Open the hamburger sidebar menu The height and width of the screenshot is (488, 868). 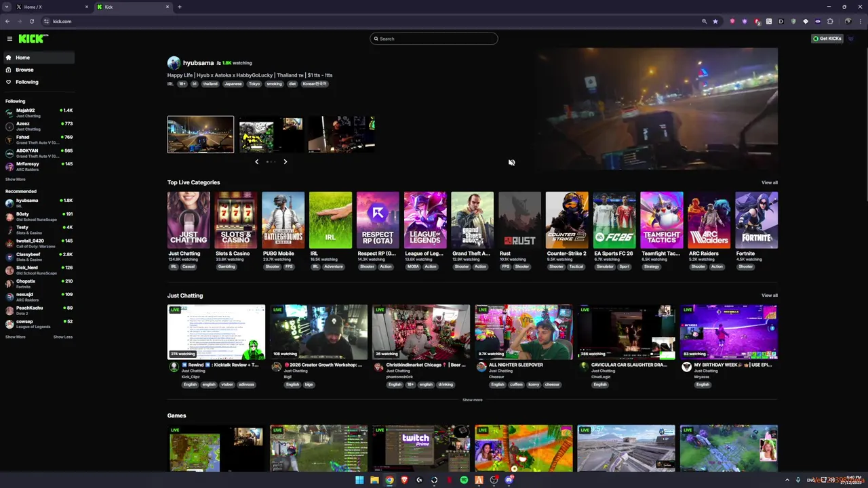(x=9, y=39)
